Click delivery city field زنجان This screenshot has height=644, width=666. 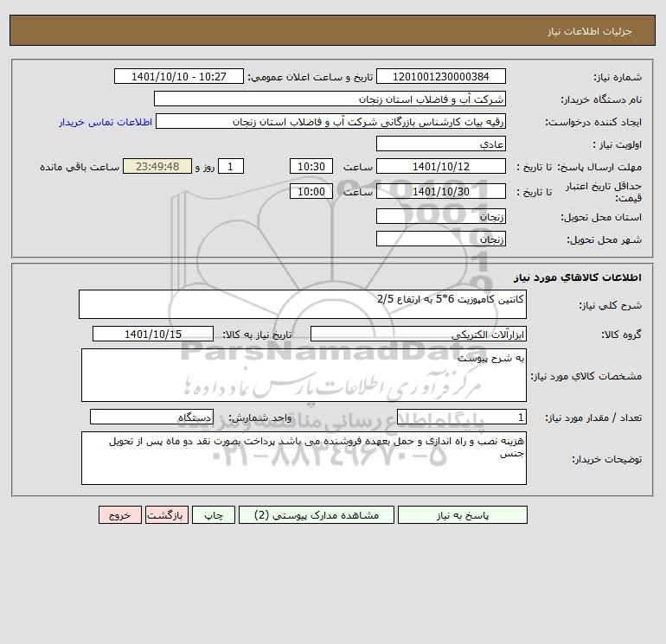click(441, 239)
